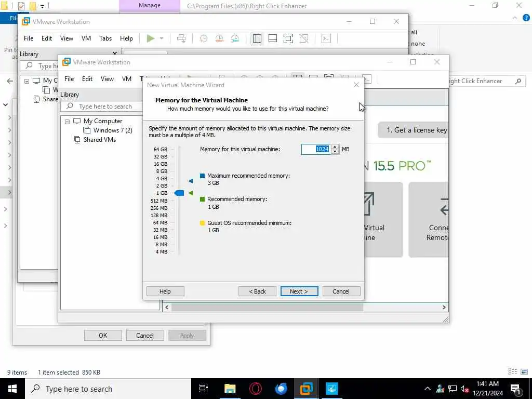
Task: Click the 4 GB label on memory scale
Action: (162, 179)
